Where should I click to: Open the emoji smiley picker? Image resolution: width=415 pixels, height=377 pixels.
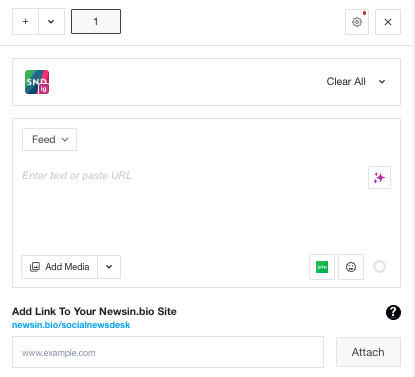coord(351,267)
